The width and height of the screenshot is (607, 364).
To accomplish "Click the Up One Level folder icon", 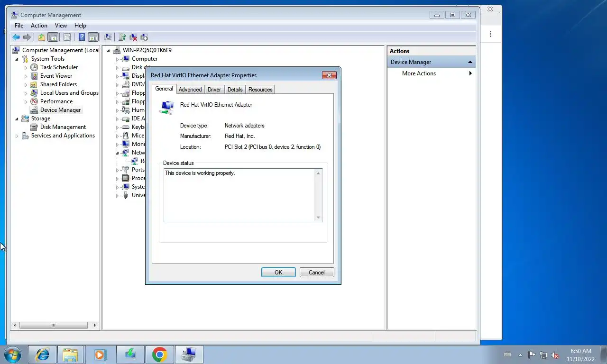I will pos(42,37).
